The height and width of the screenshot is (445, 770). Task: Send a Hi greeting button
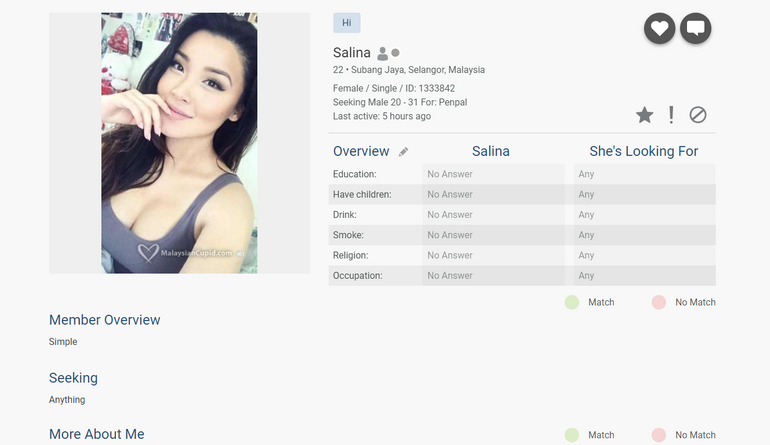(347, 23)
